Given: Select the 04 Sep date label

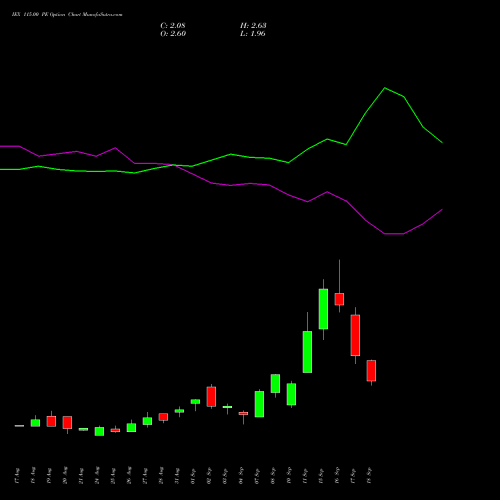Looking at the screenshot, I should pyautogui.click(x=241, y=476).
